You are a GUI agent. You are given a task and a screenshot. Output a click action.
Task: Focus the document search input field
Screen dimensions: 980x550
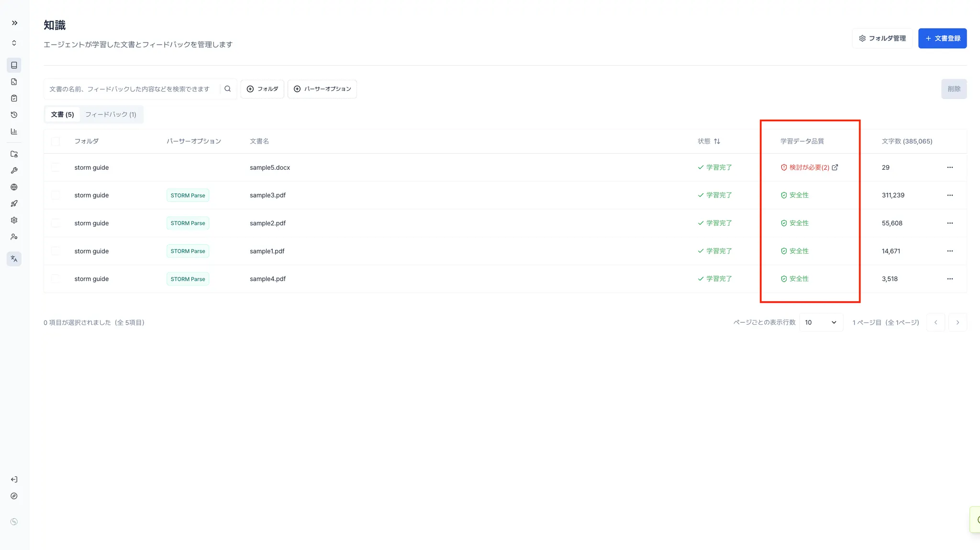click(x=132, y=89)
